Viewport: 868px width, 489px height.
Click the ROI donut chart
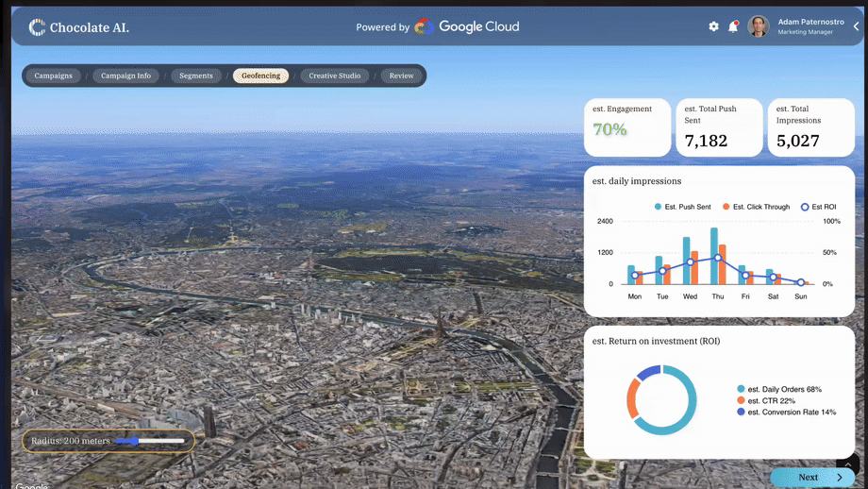pos(661,400)
